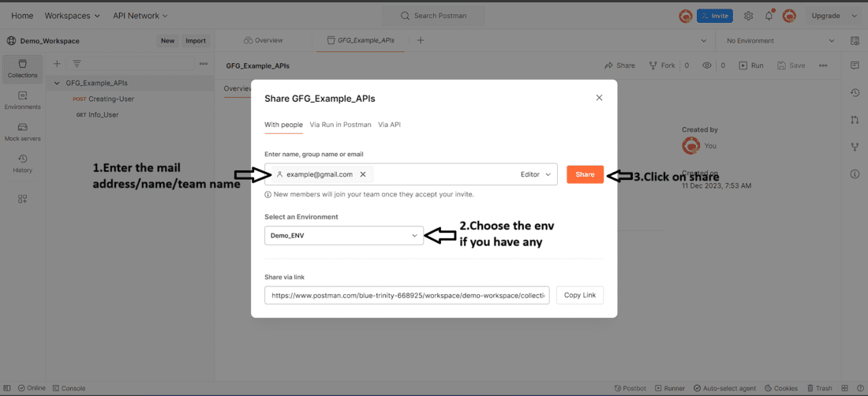The height and width of the screenshot is (396, 868).
Task: Open the POST Creating-User request
Action: pos(103,99)
